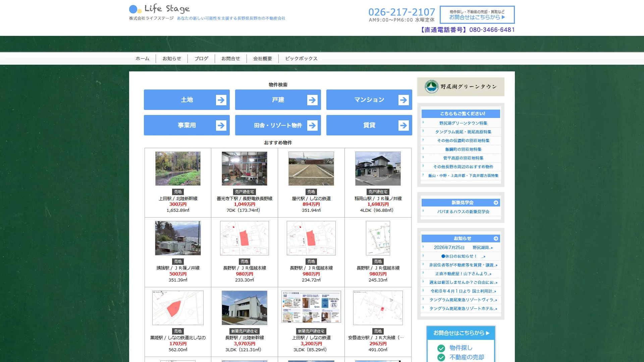Open 休日のお知らせ！ news item
Viewport: 644px width, 362px height.
[x=463, y=256]
